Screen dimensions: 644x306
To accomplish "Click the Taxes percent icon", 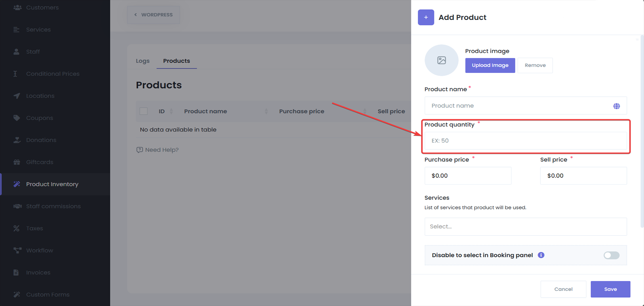I will [x=16, y=228].
